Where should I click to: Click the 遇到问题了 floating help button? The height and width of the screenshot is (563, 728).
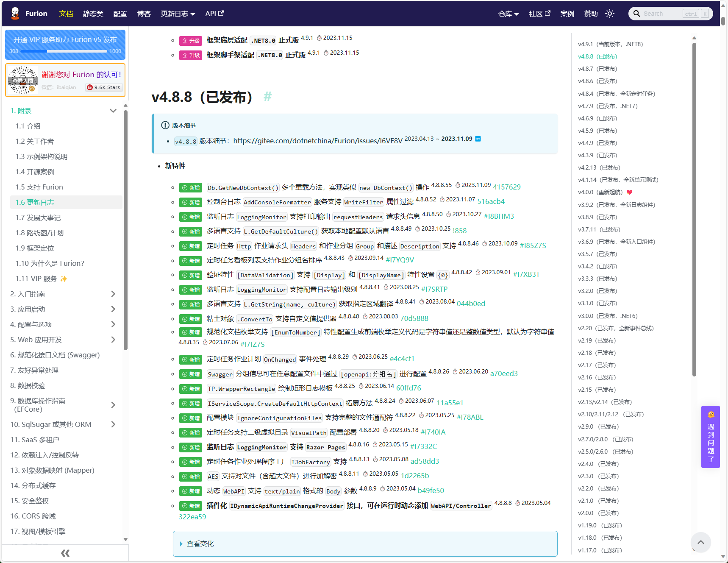[711, 437]
